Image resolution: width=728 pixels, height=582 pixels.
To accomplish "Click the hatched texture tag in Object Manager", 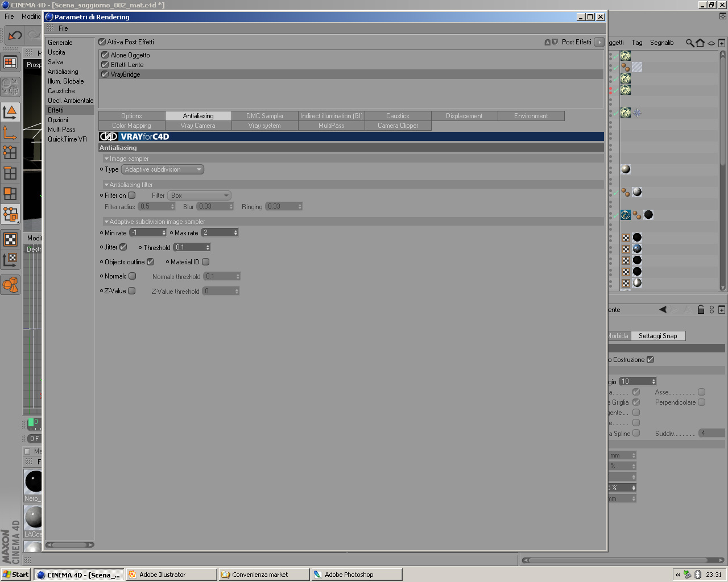I will [637, 67].
